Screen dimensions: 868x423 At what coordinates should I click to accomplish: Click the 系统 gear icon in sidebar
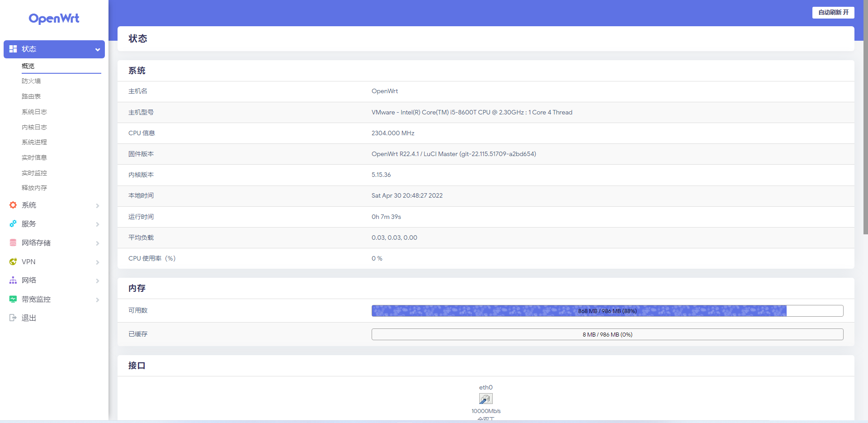[13, 205]
